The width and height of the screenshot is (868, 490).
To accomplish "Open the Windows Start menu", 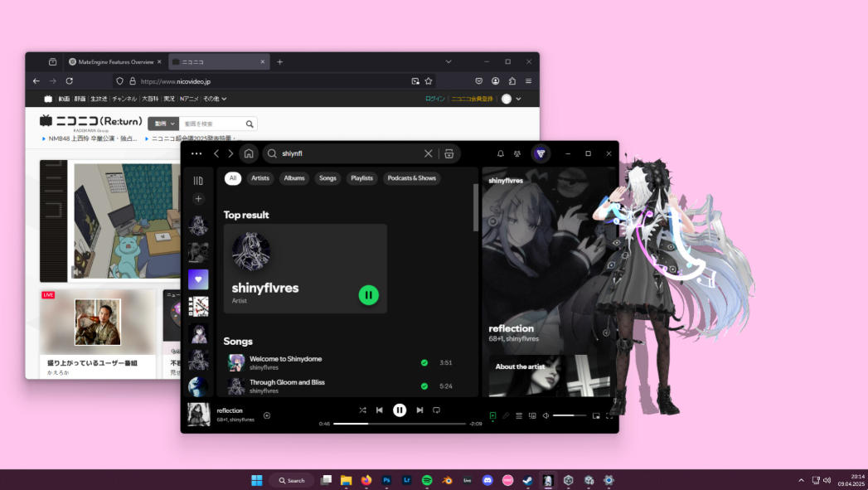I will [257, 480].
